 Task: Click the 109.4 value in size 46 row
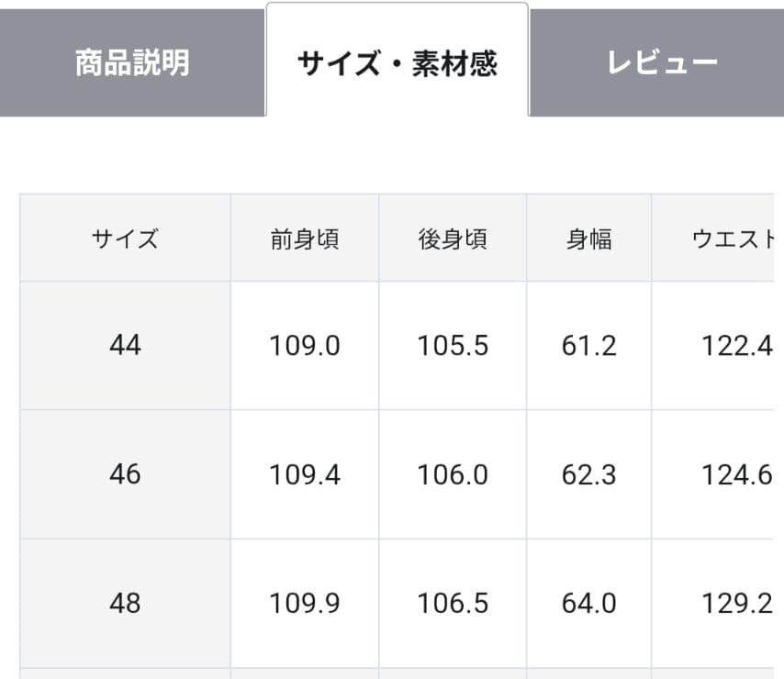tap(305, 474)
